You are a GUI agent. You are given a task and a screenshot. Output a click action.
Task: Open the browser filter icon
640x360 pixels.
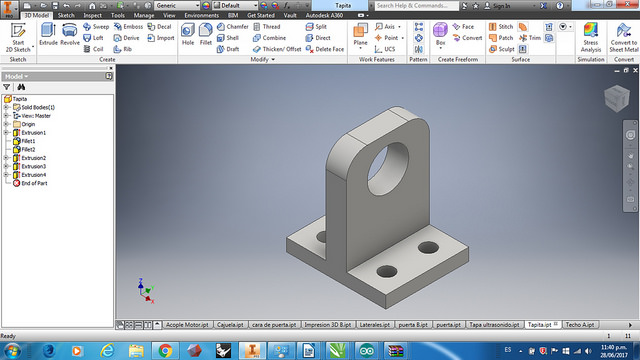click(x=7, y=87)
